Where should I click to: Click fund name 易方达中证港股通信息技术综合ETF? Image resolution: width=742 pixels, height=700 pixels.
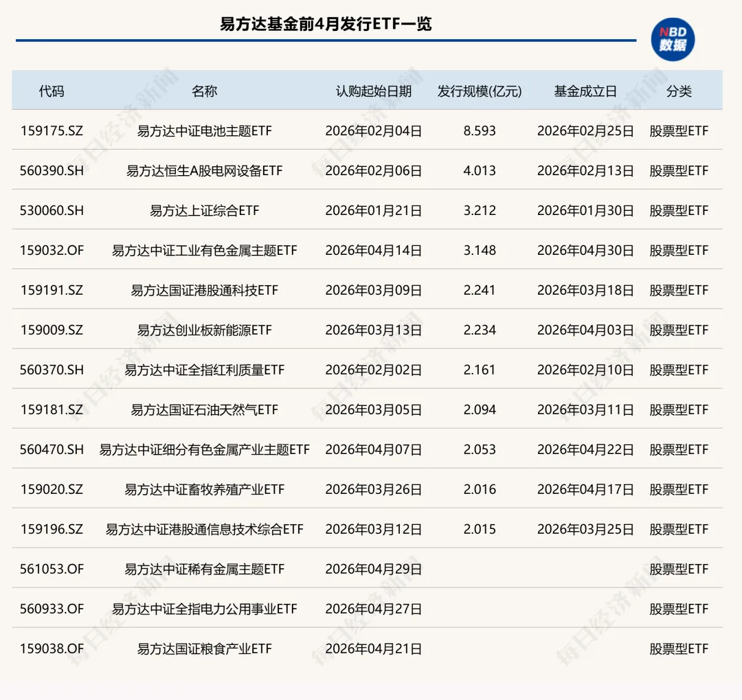coord(205,528)
